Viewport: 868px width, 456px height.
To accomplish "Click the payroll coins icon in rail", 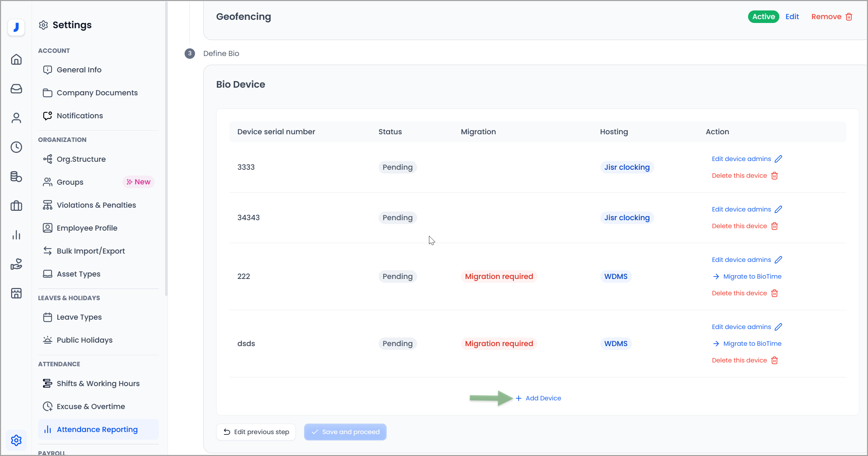I will [x=16, y=177].
